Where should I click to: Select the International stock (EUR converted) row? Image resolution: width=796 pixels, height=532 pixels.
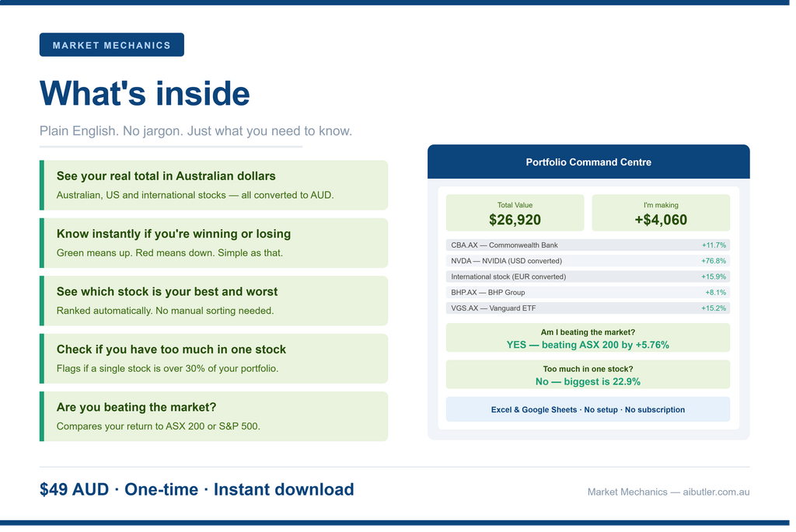pyautogui.click(x=588, y=276)
